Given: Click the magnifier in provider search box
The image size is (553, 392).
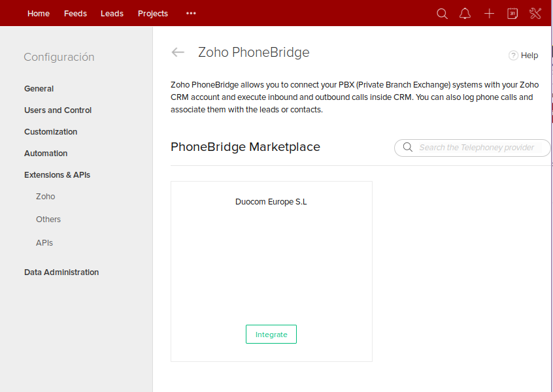Looking at the screenshot, I should pyautogui.click(x=408, y=148).
